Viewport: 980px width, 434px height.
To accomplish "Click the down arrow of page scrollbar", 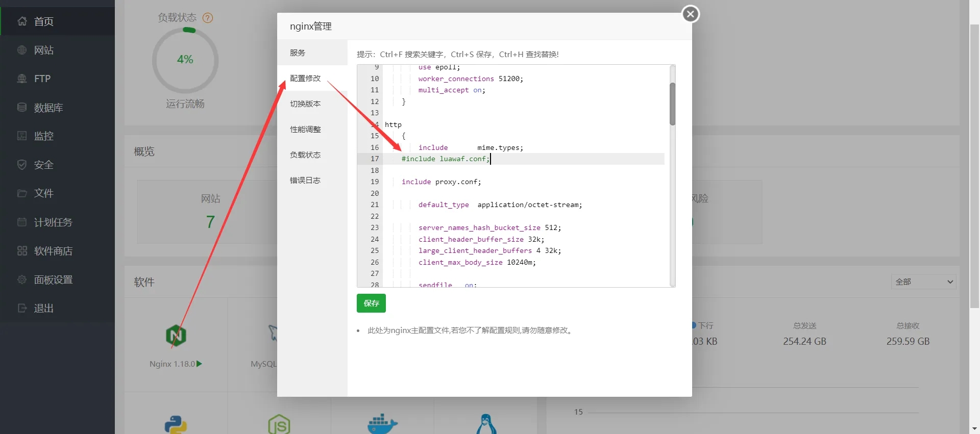I will [x=974, y=429].
